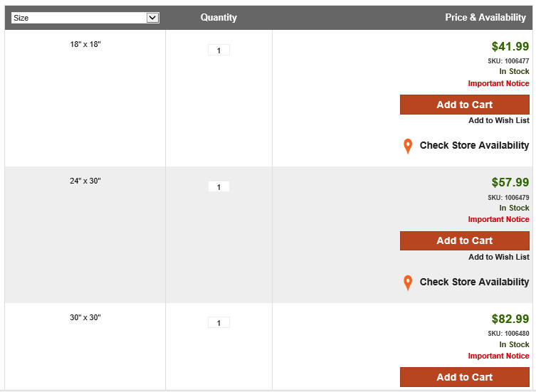Image resolution: width=536 pixels, height=392 pixels.
Task: Click the Quantity column header
Action: pos(219,17)
